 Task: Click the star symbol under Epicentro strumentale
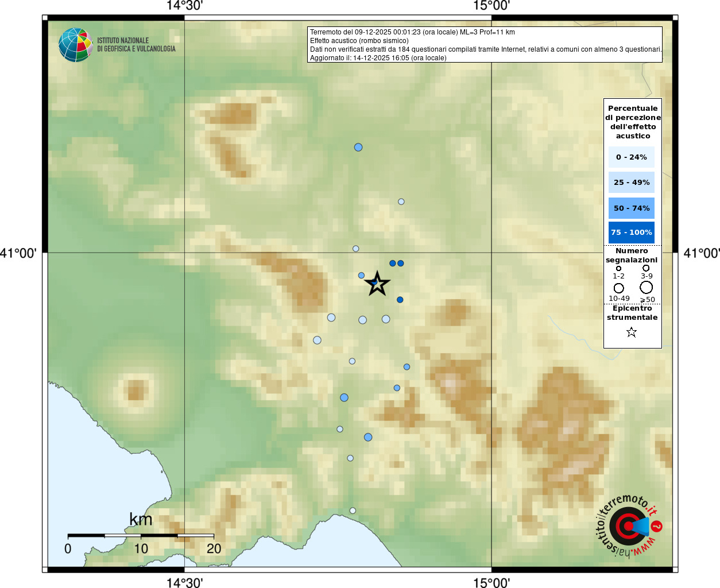pos(632,332)
